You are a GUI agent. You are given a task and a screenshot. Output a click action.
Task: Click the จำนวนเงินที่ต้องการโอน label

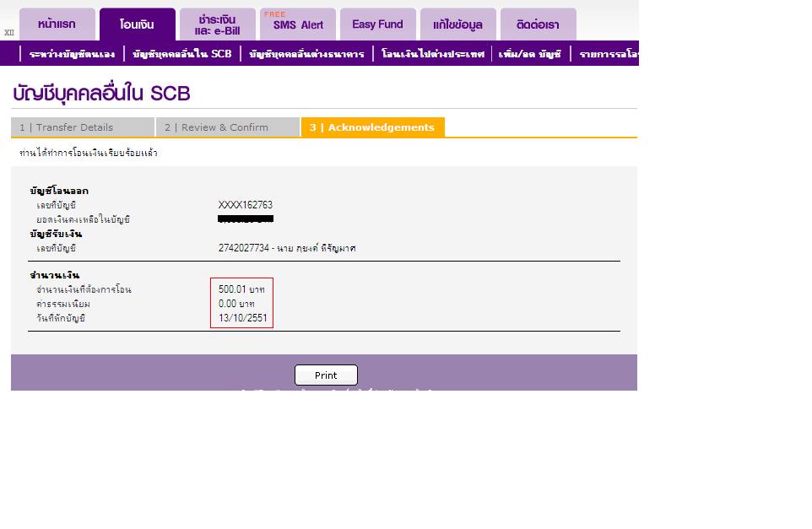84,289
